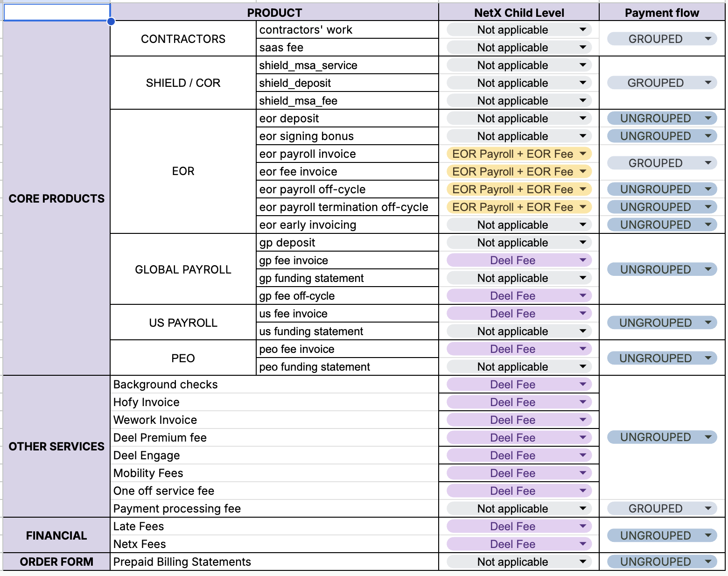Open NetX dropdown for contractors' work row
This screenshot has width=728, height=576.
[x=582, y=30]
